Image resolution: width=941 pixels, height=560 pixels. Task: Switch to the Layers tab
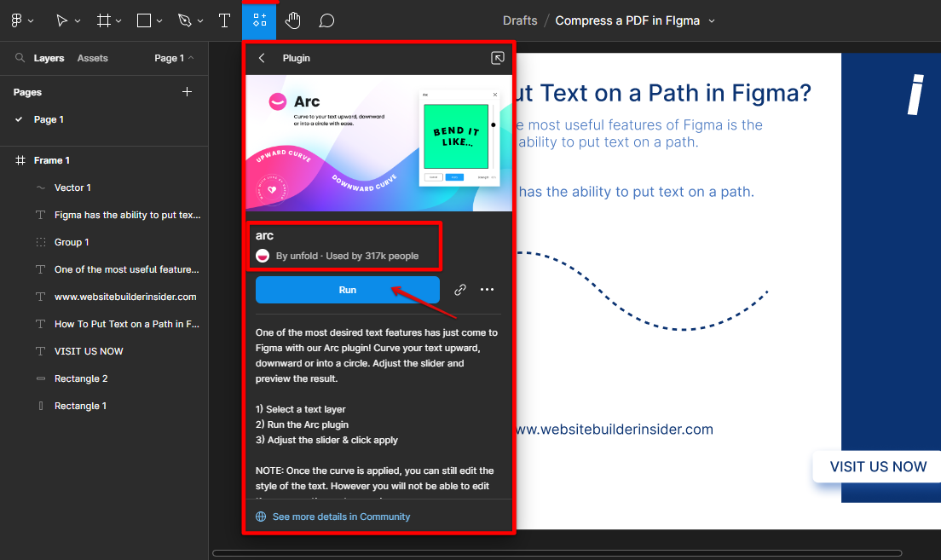pyautogui.click(x=49, y=58)
